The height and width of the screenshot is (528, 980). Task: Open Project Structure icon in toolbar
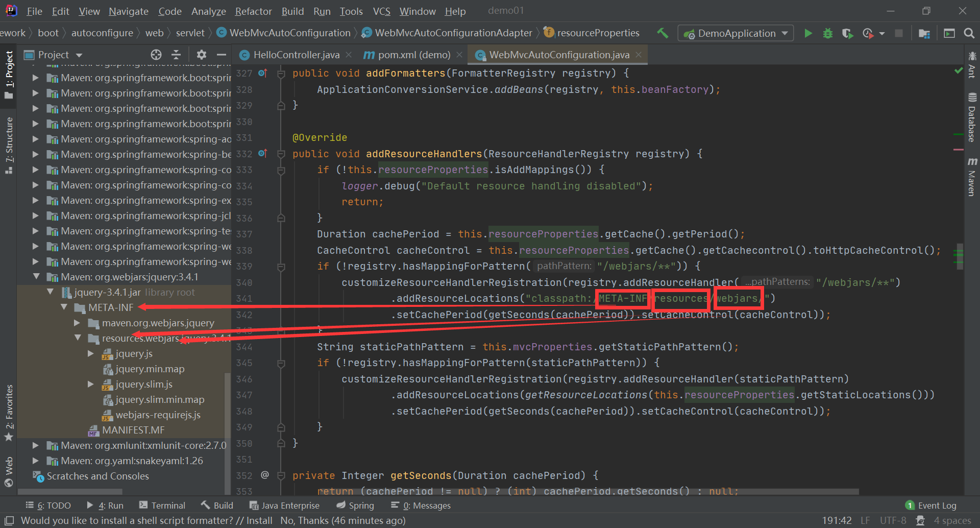pyautogui.click(x=924, y=33)
